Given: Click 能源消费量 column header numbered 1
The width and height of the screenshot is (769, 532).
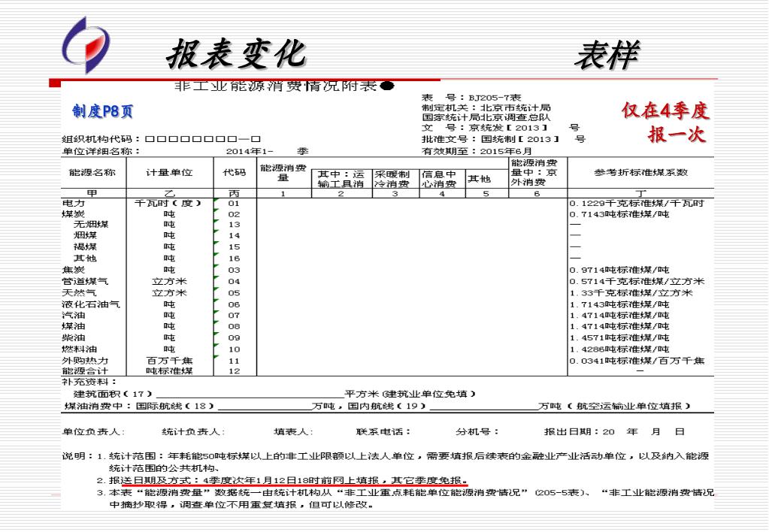Looking at the screenshot, I should [x=283, y=173].
